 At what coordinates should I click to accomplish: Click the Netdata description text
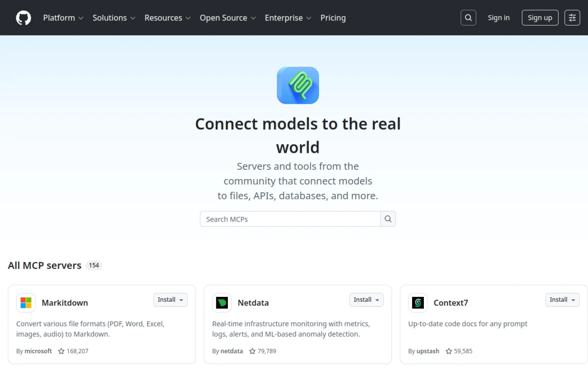pos(291,329)
